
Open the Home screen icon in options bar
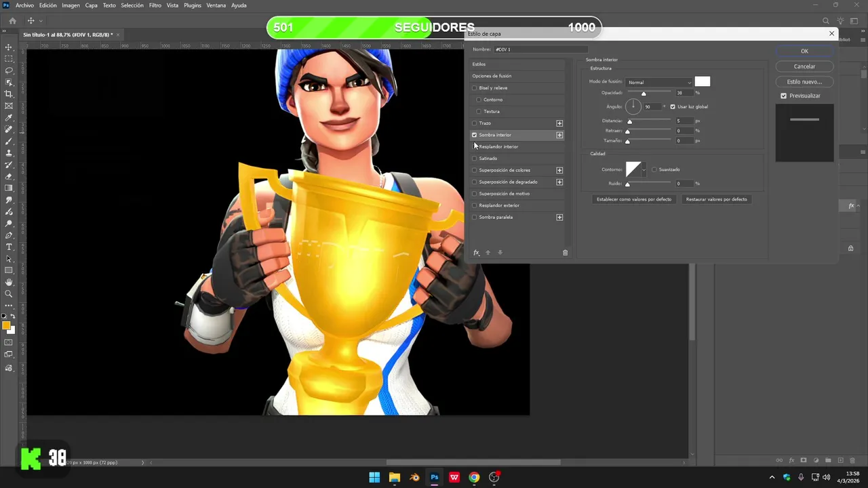(12, 21)
